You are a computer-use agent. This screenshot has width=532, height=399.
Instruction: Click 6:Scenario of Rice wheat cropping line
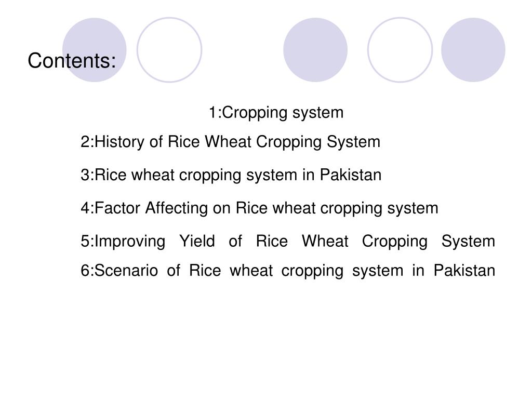pos(288,271)
